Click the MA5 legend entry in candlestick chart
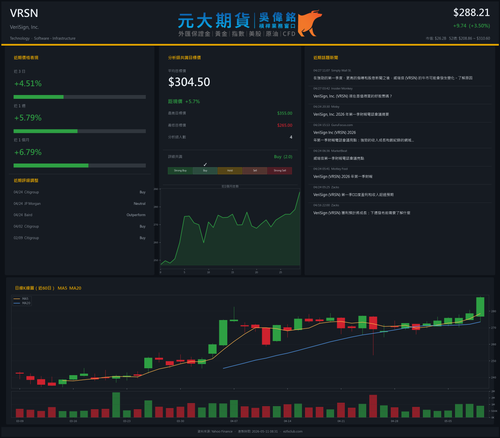500x438 pixels. tap(22, 299)
